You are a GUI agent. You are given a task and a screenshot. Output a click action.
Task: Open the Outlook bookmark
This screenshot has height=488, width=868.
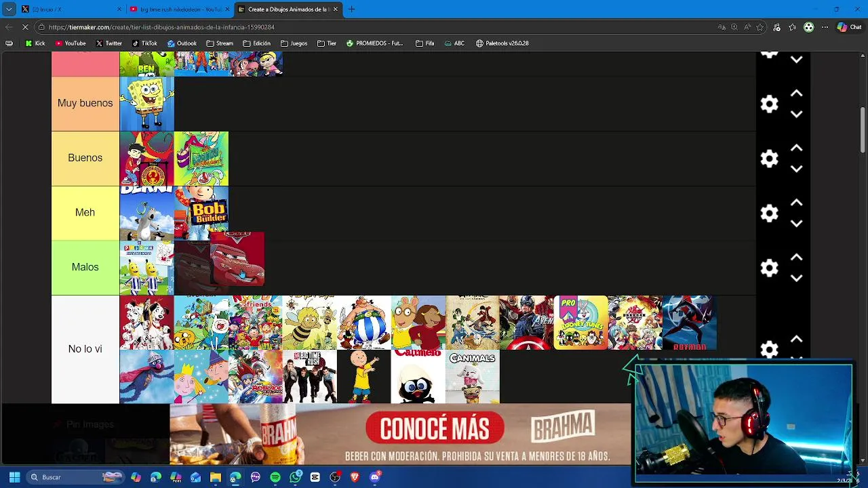click(x=182, y=43)
